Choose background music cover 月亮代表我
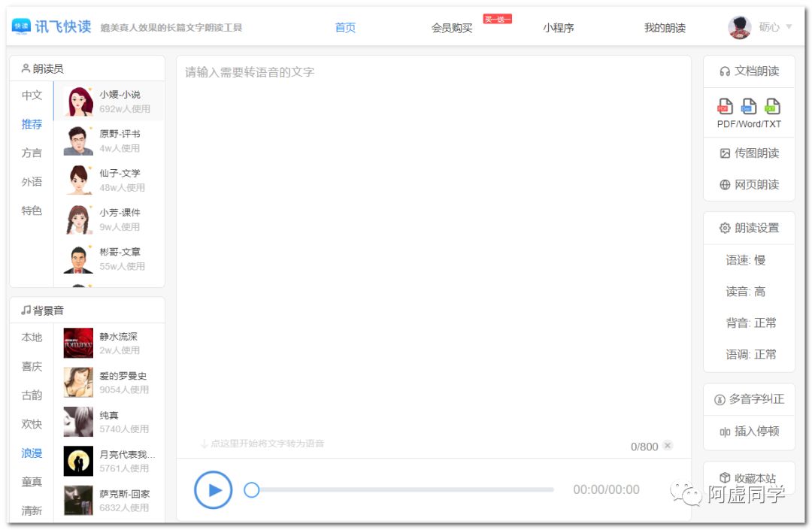This screenshot has width=812, height=530. point(78,461)
